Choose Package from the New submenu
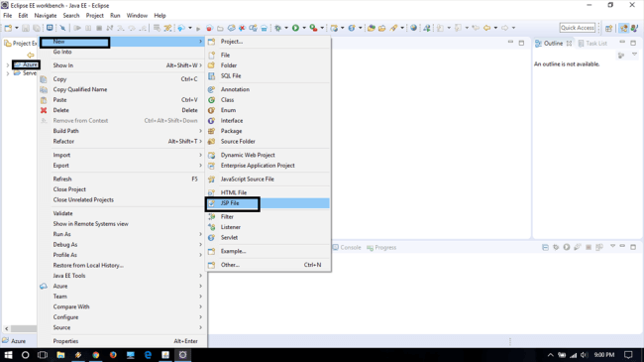The image size is (644, 362). point(268,131)
